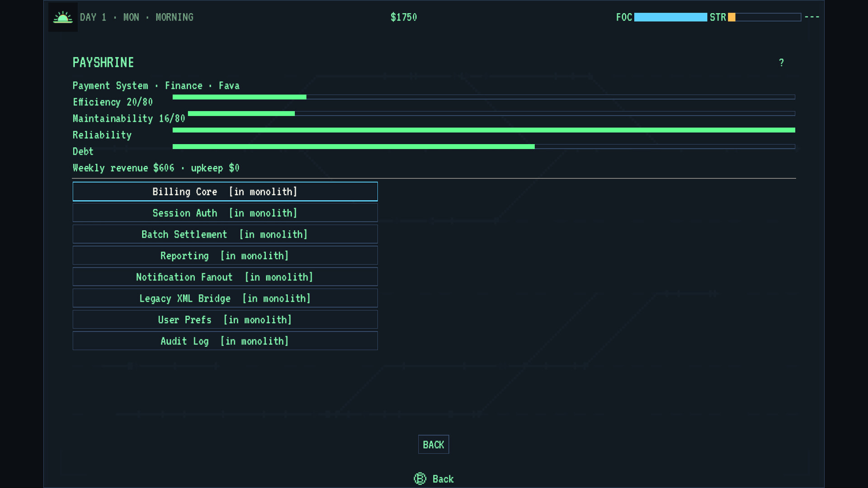
Task: Click the blue FOC focus meter
Action: point(670,17)
